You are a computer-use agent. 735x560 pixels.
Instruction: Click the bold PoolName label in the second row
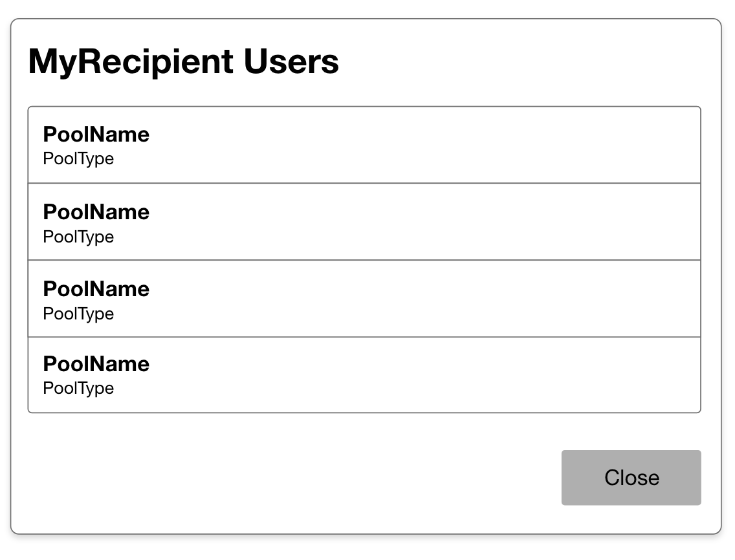[x=96, y=211]
